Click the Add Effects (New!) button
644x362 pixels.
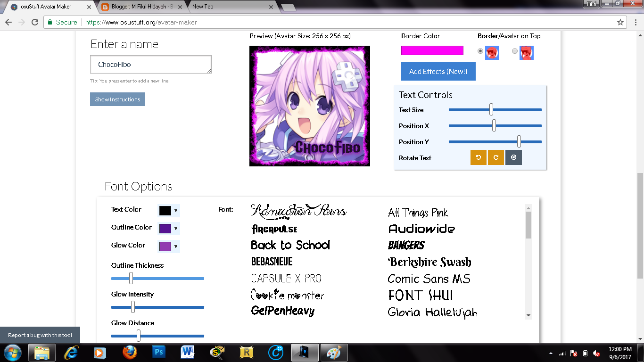tap(438, 71)
